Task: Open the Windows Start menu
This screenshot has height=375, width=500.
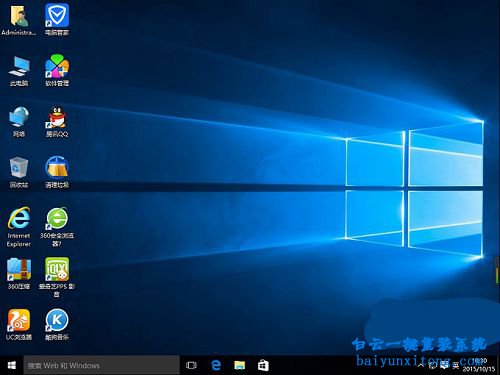Action: [x=12, y=365]
